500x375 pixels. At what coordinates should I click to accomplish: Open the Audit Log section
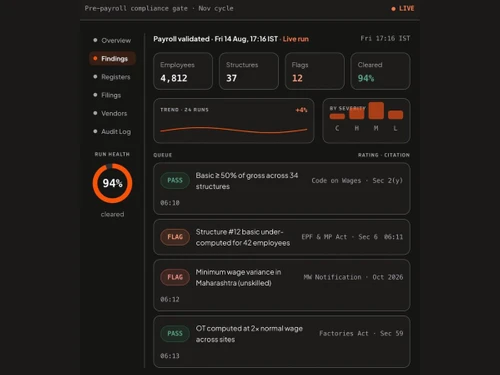tap(112, 132)
